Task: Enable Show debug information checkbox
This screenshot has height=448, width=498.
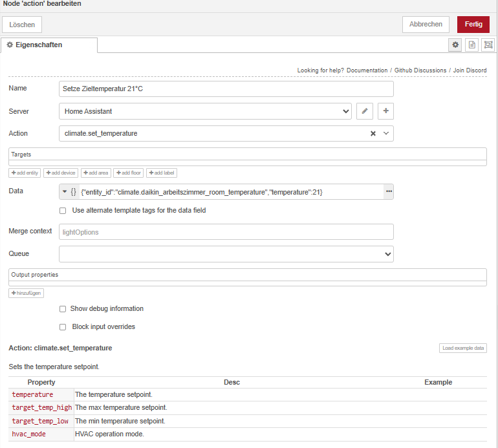Action: (x=63, y=309)
